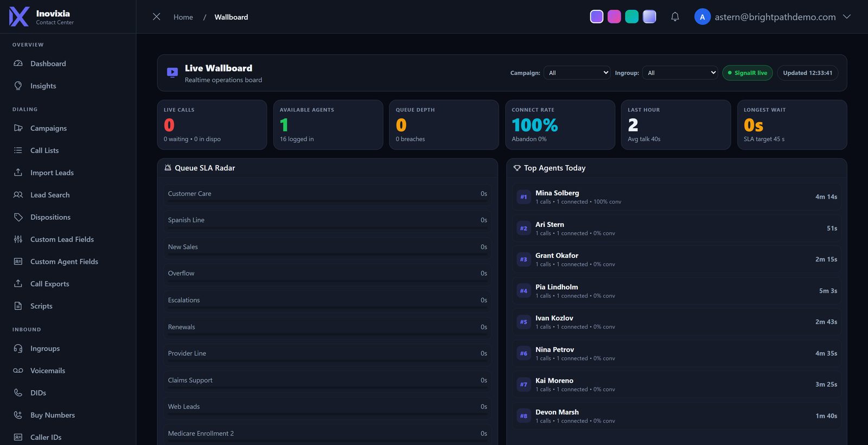Choose the teal theme swatch
Screen dimensions: 868x445
click(x=632, y=17)
